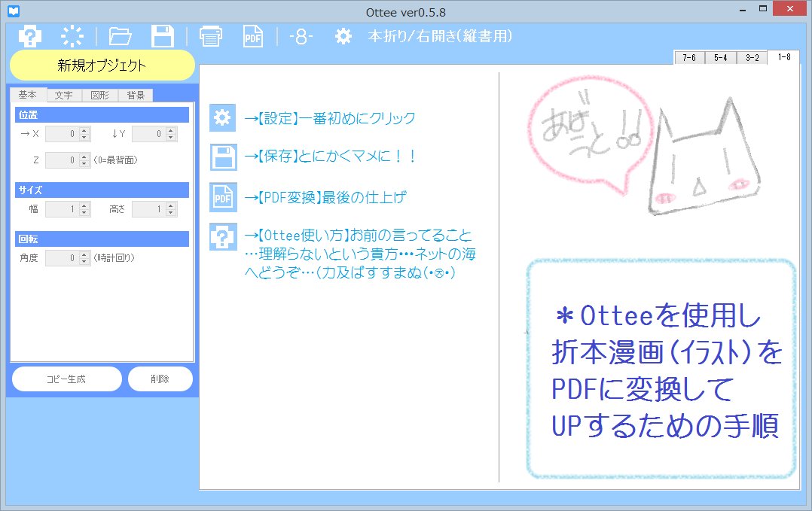812x511 pixels.
Task: Maximize the Ottee window
Action: click(x=763, y=9)
